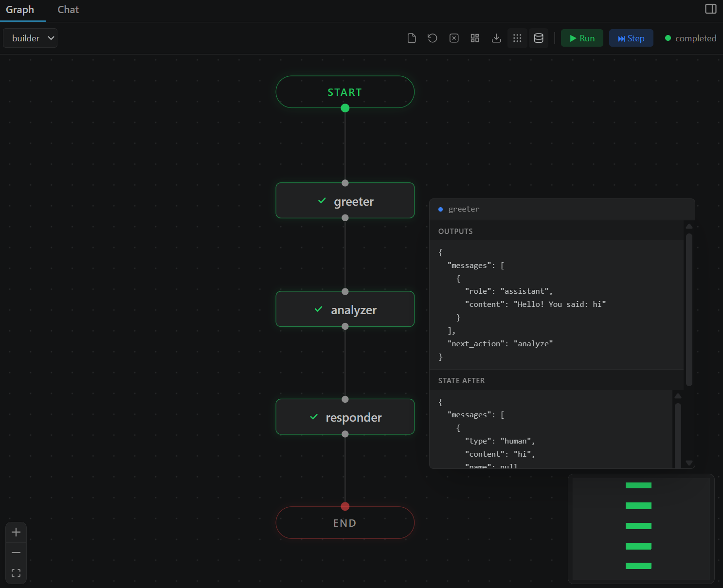
Task: Reset the graph run using the undo-arrow icon
Action: (433, 38)
